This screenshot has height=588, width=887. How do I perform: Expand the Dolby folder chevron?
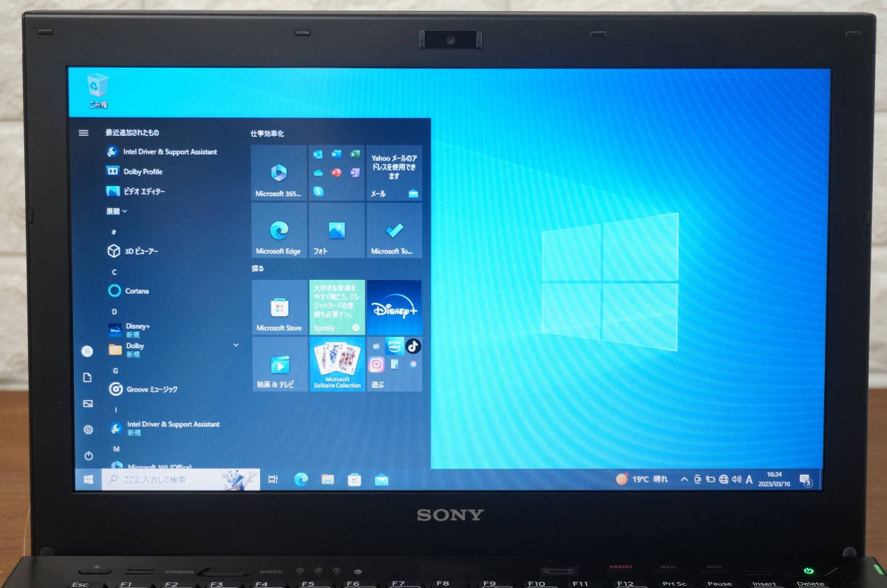(x=236, y=345)
